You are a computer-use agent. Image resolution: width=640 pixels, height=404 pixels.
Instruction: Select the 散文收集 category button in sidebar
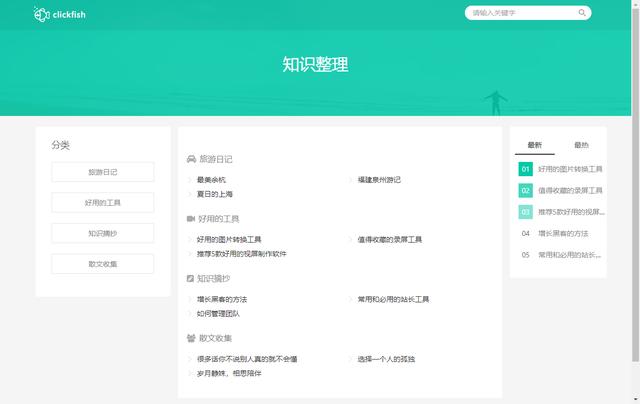tap(103, 264)
